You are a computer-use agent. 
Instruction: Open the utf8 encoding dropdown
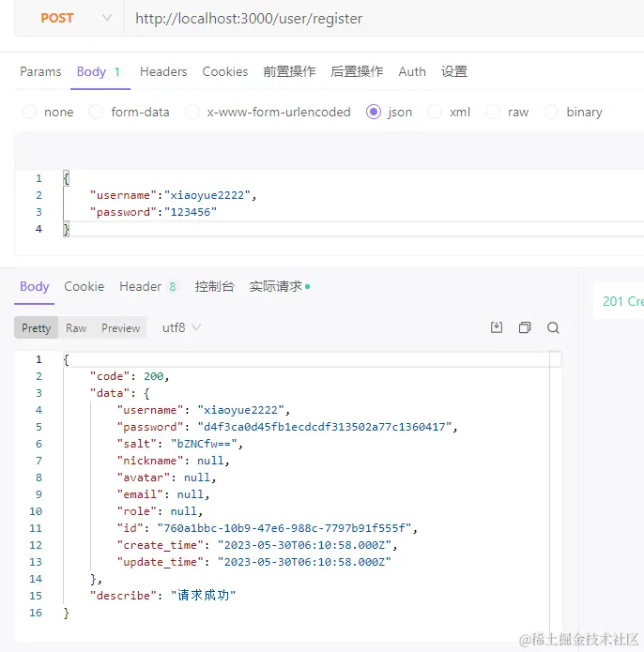(x=181, y=327)
